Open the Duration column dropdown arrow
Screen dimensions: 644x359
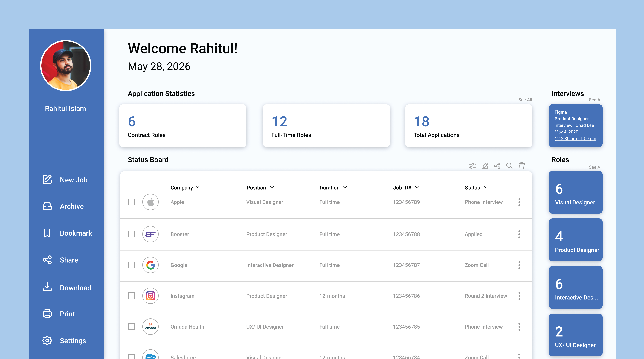(345, 187)
